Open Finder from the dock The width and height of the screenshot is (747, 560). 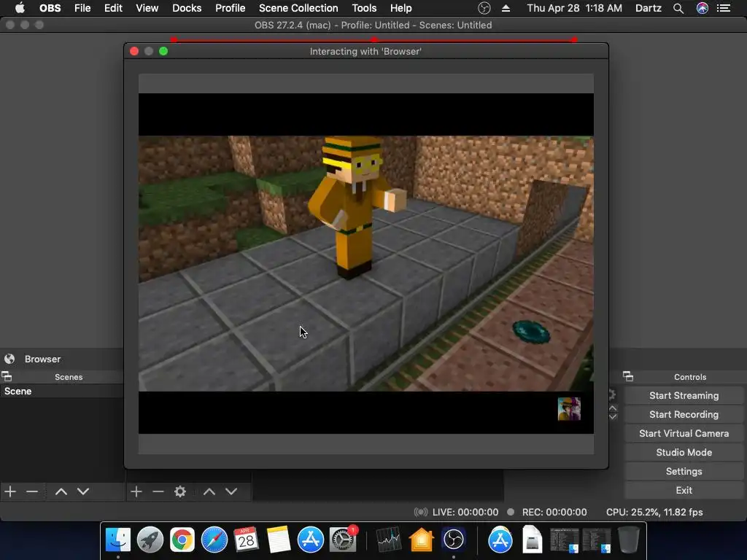click(x=117, y=540)
